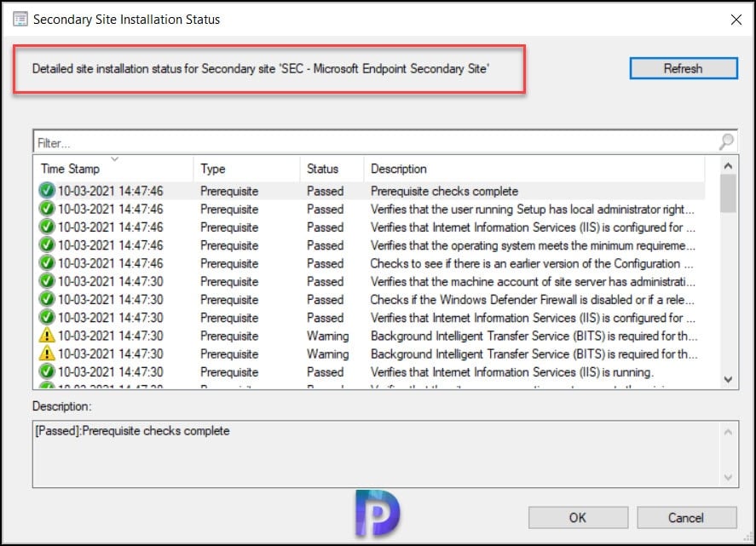Click the Passed status in the 'IIS is running' row
The width and height of the screenshot is (756, 546).
(x=326, y=372)
